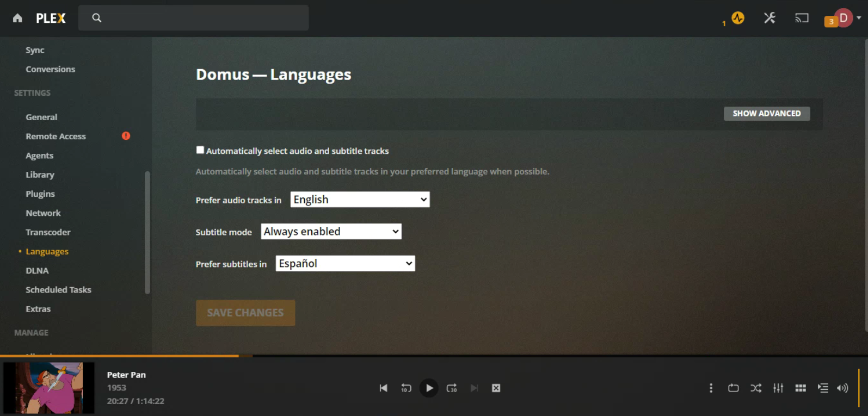Open Transcoder settings
The height and width of the screenshot is (416, 868).
click(48, 232)
